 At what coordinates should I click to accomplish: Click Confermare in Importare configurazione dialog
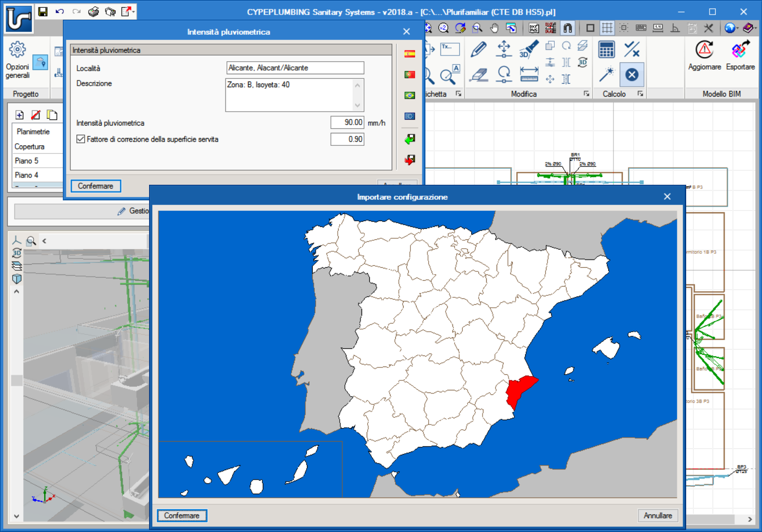click(182, 515)
